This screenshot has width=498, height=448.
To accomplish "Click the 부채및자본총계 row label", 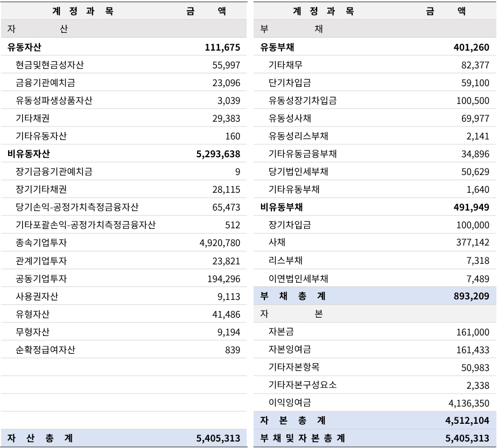I will [303, 438].
